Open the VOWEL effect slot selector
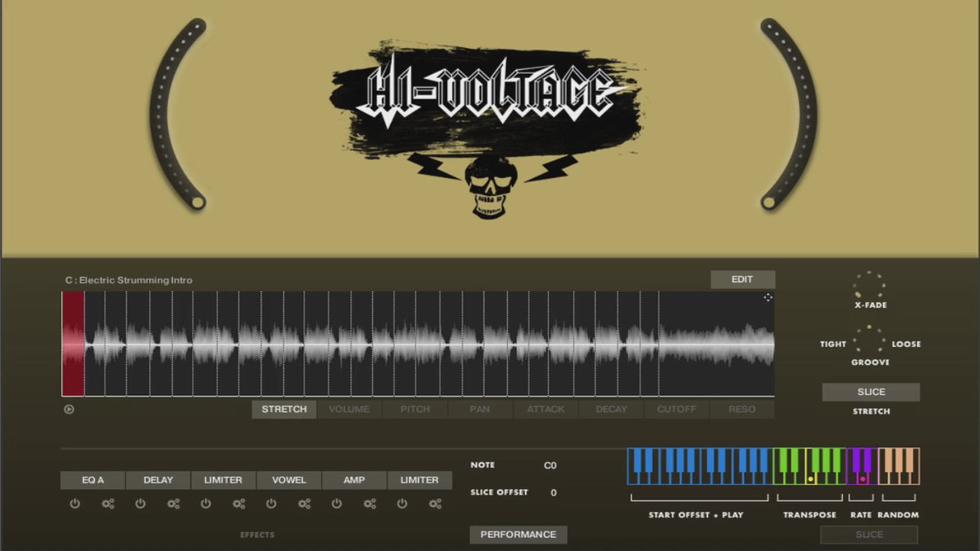 click(289, 480)
